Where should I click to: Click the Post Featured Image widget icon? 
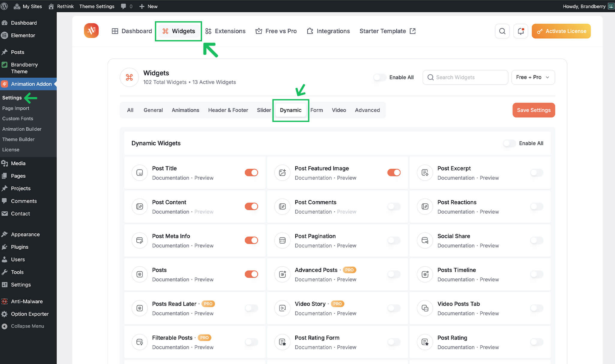click(282, 173)
